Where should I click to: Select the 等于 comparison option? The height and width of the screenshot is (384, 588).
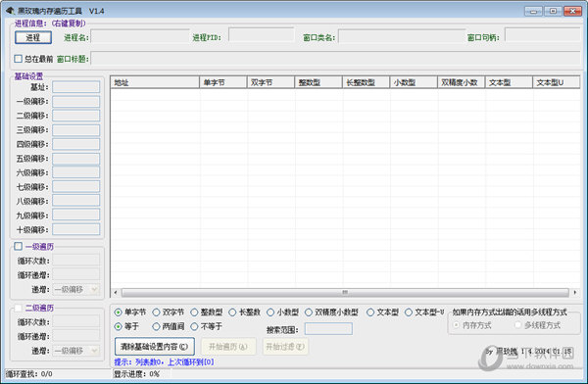tap(119, 326)
